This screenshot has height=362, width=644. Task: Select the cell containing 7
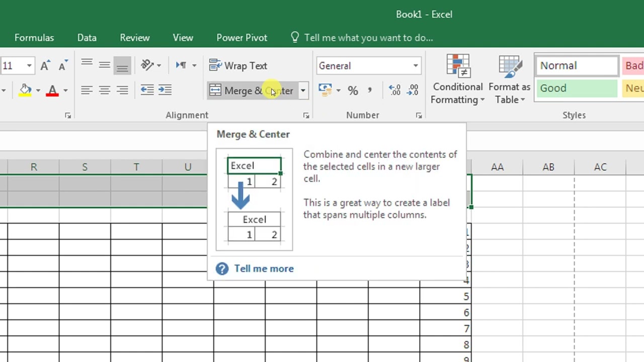pyautogui.click(x=445, y=329)
